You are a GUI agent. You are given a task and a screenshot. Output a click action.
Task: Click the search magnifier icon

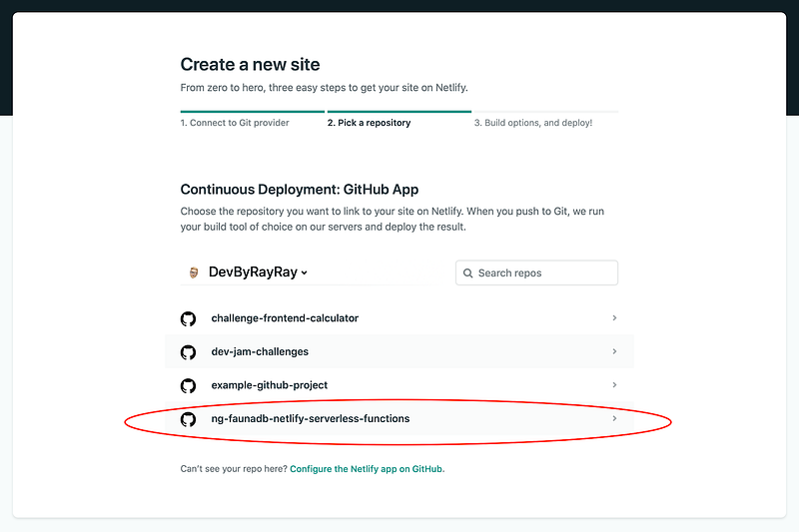point(467,273)
